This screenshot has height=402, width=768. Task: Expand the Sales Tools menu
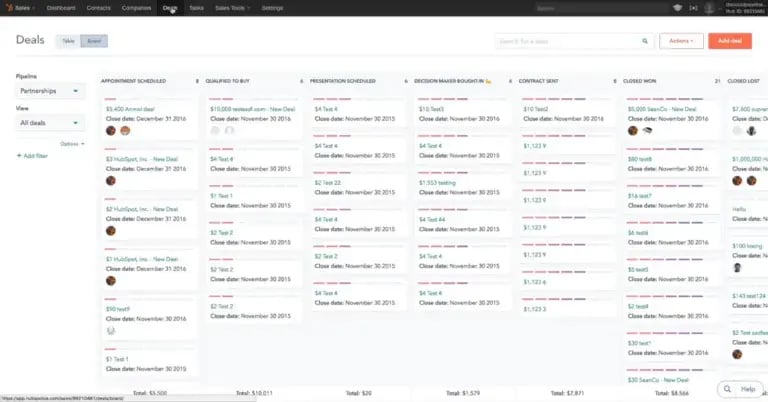[232, 8]
